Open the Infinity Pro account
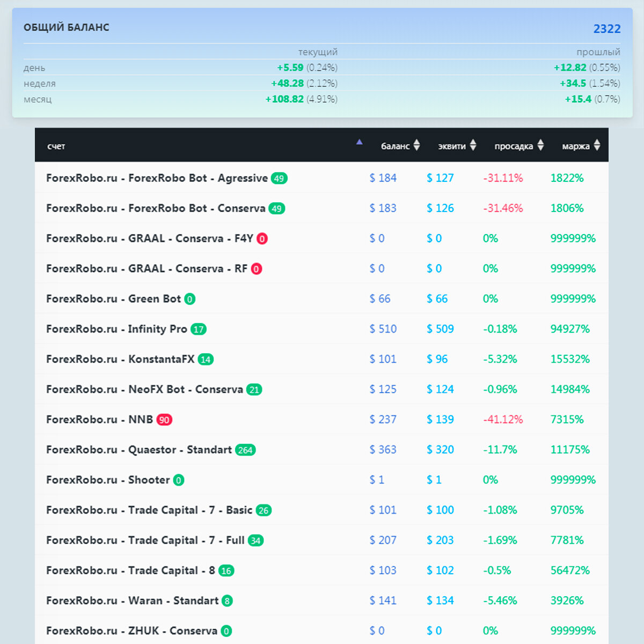Image resolution: width=644 pixels, height=644 pixels. (x=117, y=329)
